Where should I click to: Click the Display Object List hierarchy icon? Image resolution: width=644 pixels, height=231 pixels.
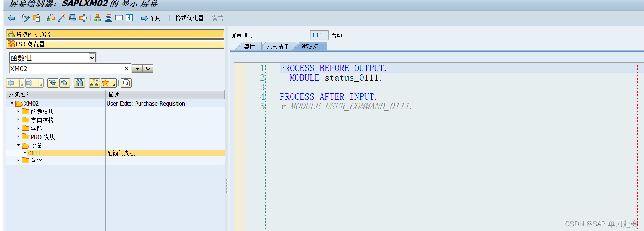(98, 18)
